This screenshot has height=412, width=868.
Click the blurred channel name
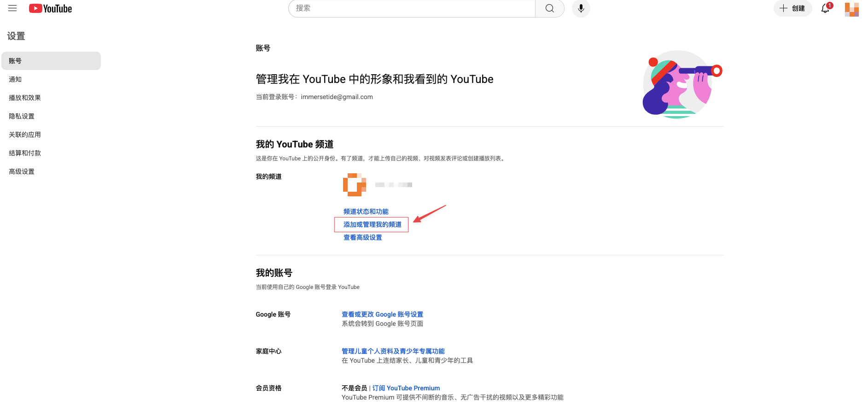[394, 185]
